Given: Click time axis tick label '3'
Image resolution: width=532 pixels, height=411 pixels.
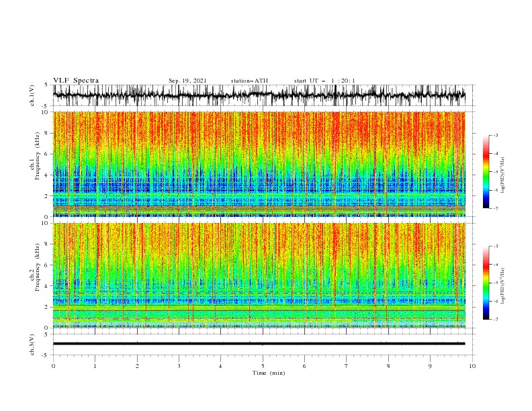Looking at the screenshot, I should [179, 366].
